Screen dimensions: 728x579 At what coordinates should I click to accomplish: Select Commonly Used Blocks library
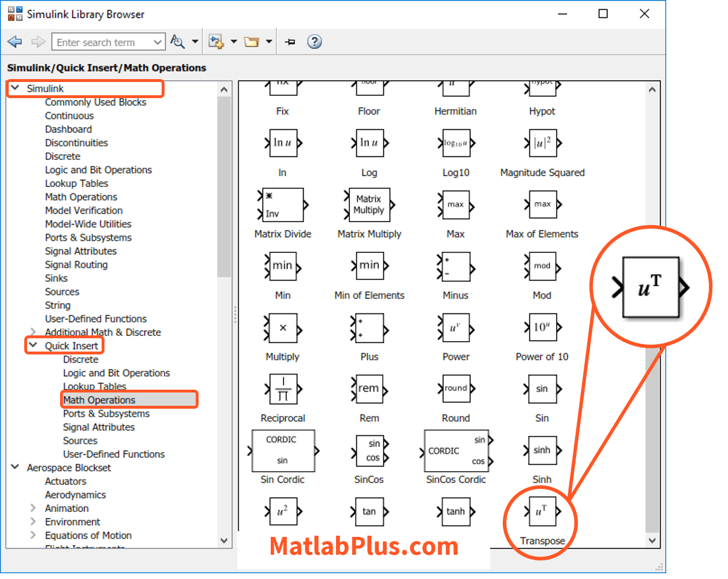pos(95,102)
